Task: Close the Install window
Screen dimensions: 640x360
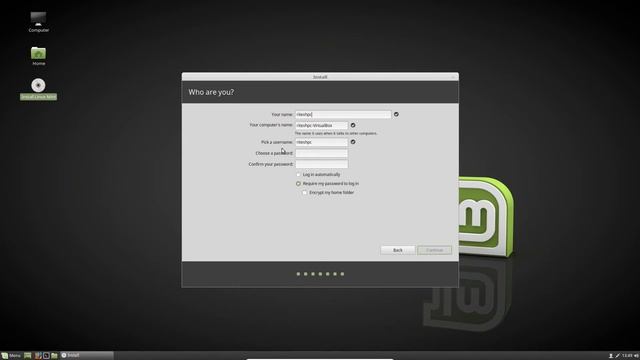Action: coord(453,77)
